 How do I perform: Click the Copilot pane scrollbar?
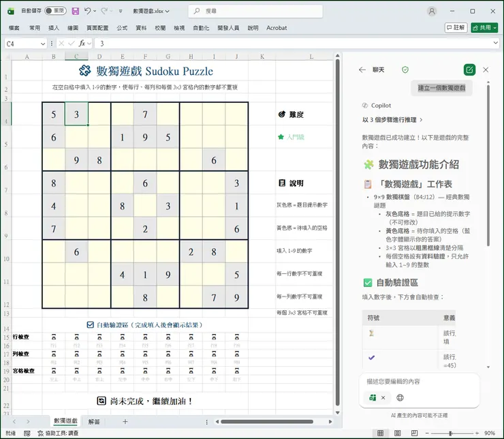(488, 164)
